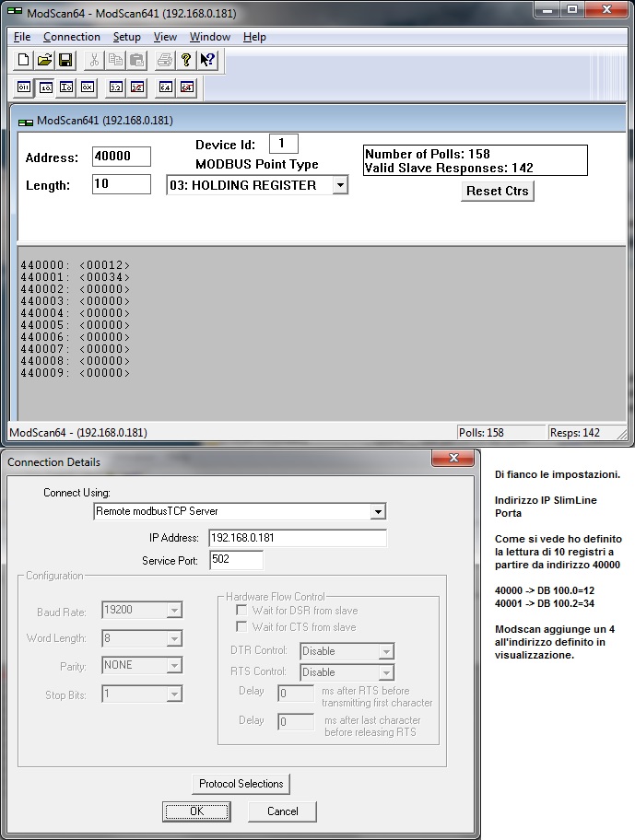
Task: Select swapped 64-bit double icon with red stroke
Action: 186,87
